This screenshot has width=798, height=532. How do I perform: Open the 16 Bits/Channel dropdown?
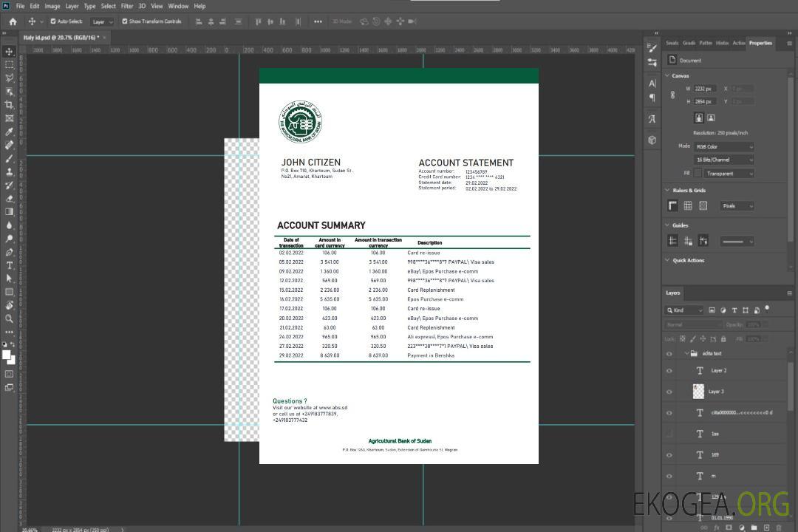pyautogui.click(x=723, y=160)
